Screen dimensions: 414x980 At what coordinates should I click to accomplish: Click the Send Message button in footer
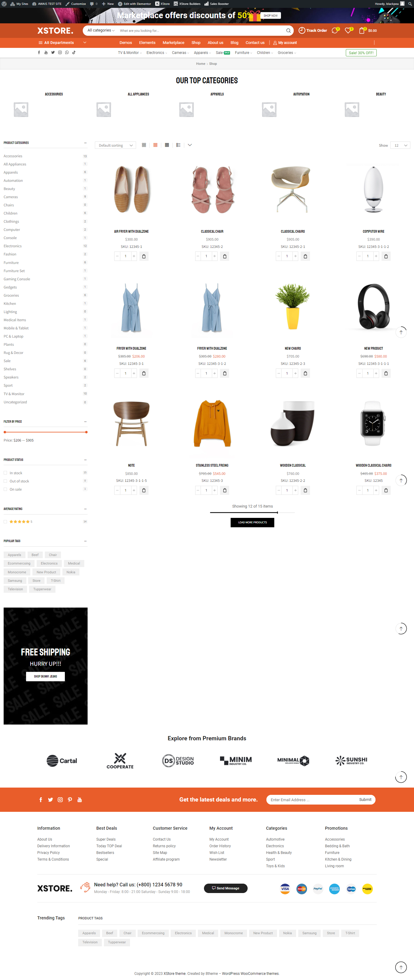(x=226, y=888)
